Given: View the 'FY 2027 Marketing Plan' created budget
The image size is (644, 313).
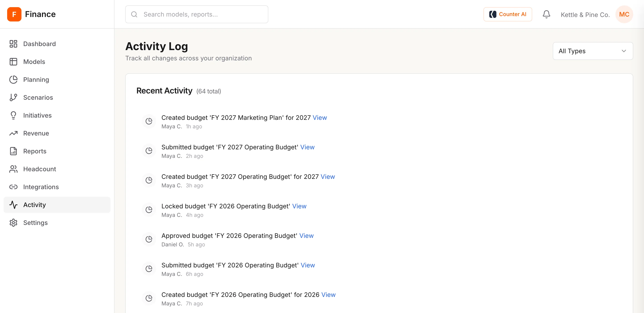Looking at the screenshot, I should coord(320,118).
